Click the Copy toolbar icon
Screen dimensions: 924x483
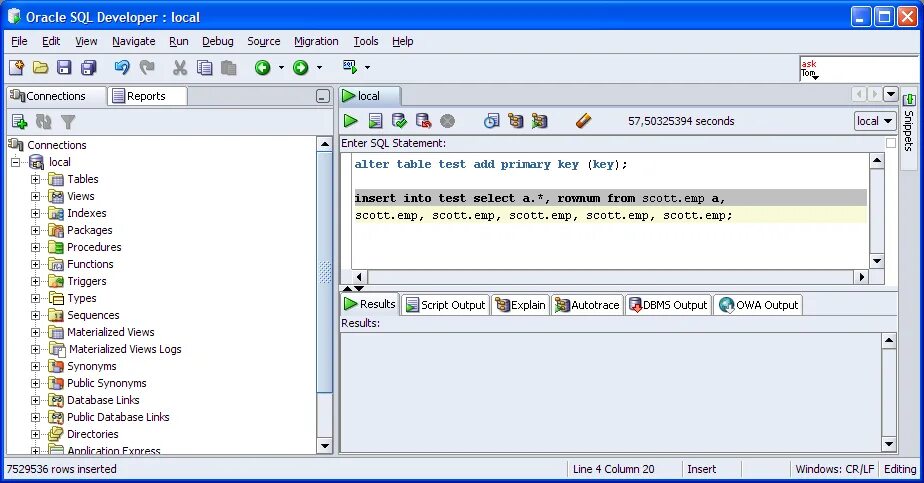click(204, 68)
